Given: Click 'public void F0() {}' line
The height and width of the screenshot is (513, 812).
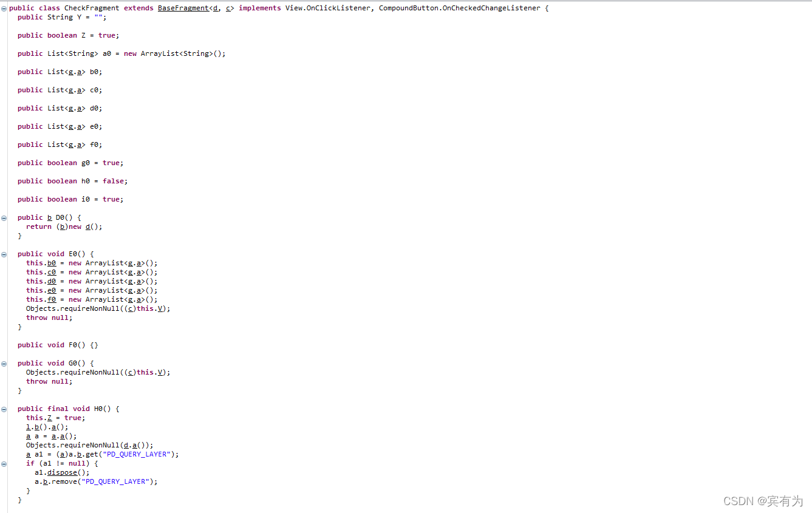Looking at the screenshot, I should point(58,345).
